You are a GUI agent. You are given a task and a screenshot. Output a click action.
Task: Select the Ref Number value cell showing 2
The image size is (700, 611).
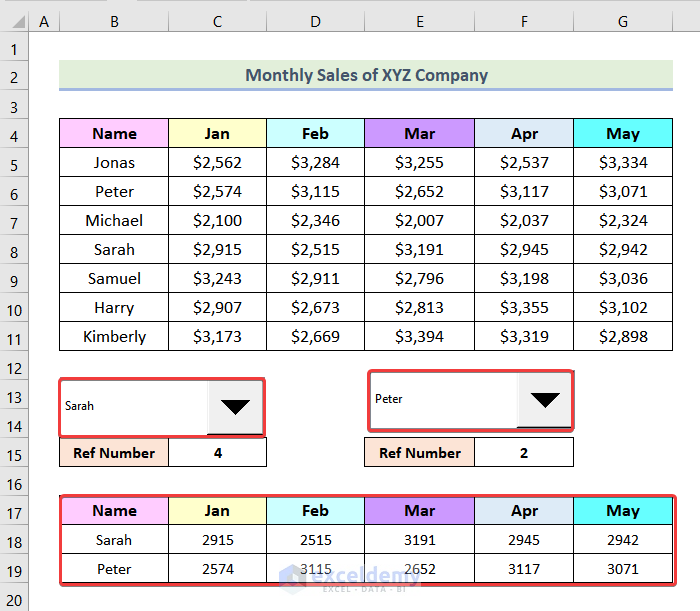[x=524, y=453]
